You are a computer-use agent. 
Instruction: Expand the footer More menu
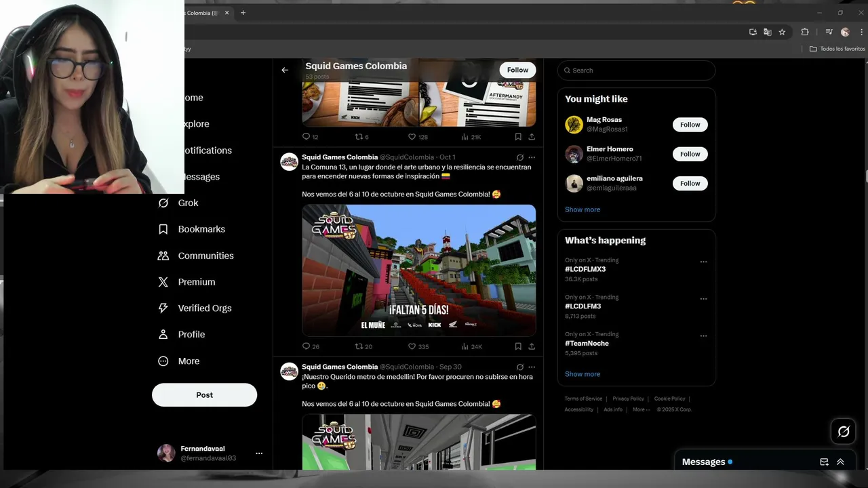coord(641,409)
